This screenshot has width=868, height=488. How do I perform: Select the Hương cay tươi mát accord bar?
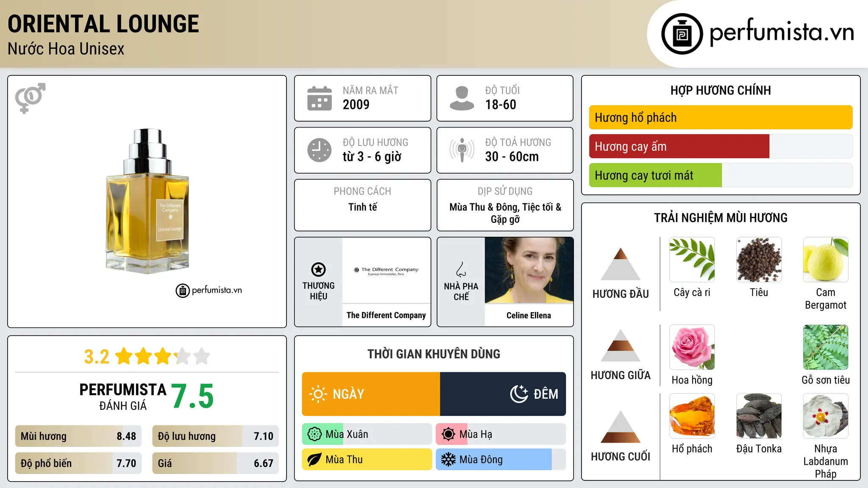(721, 175)
